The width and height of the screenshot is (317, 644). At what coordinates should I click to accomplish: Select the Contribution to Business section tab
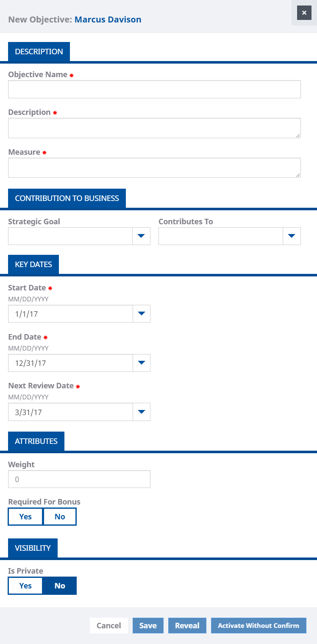click(67, 198)
